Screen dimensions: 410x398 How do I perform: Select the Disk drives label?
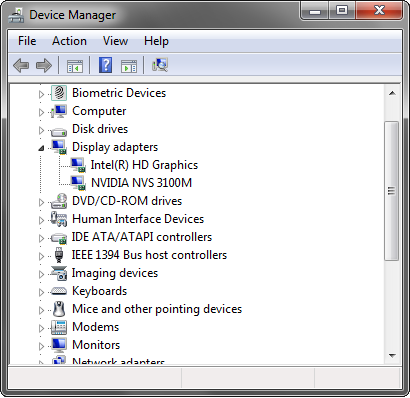click(x=100, y=129)
